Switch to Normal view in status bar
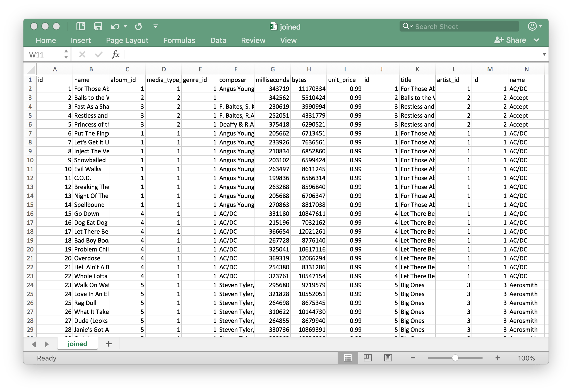Viewport: 572px width, 392px height. pos(348,358)
